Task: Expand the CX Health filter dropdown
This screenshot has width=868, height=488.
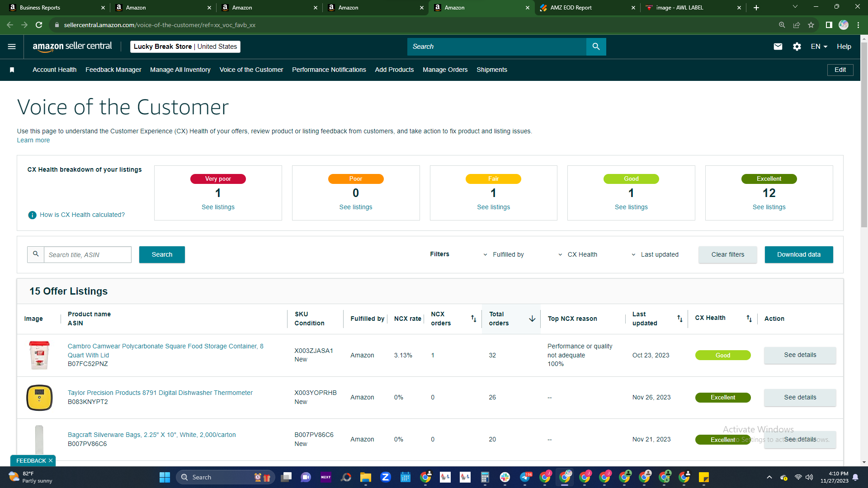Action: point(577,254)
